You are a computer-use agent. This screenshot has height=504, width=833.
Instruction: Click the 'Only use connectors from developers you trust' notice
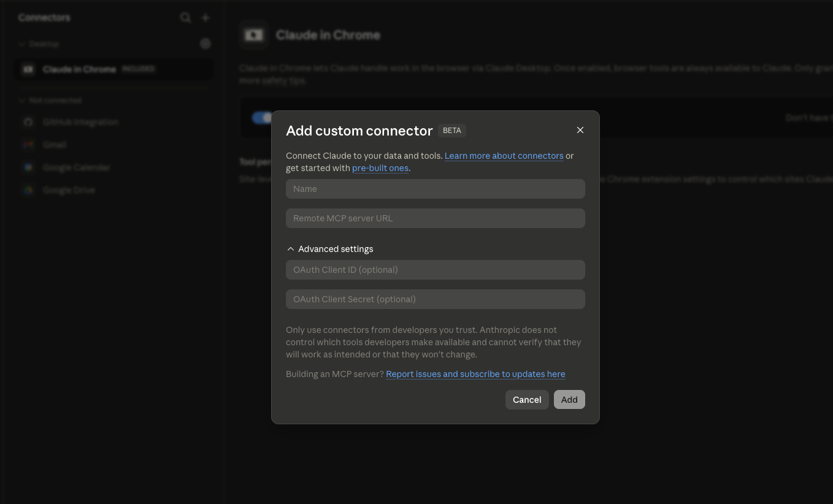(x=434, y=342)
